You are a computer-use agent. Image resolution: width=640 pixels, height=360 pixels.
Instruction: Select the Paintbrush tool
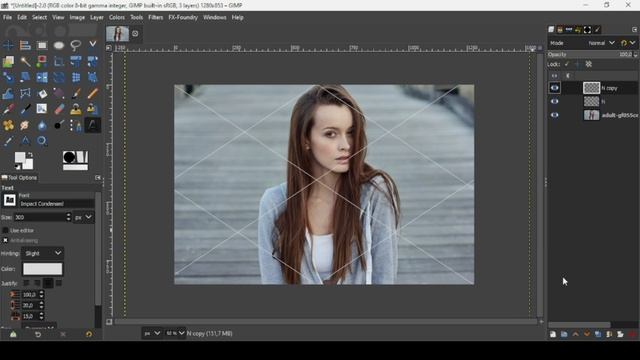click(x=76, y=93)
